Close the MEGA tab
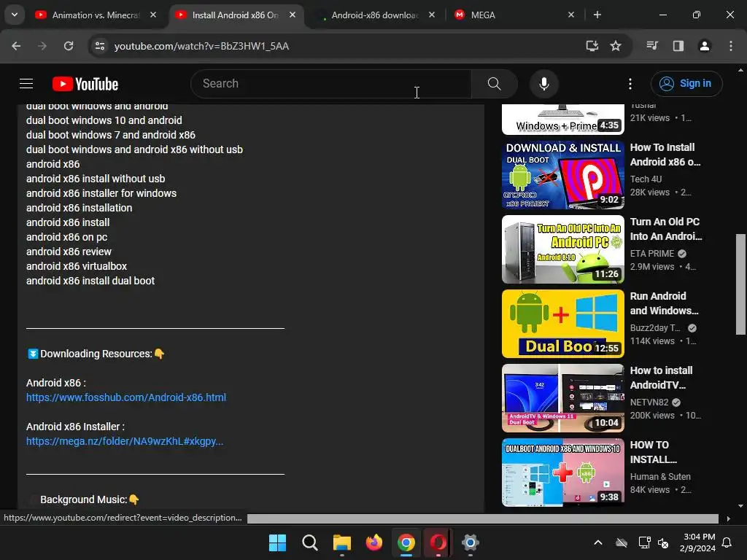The image size is (747, 560). 571,15
